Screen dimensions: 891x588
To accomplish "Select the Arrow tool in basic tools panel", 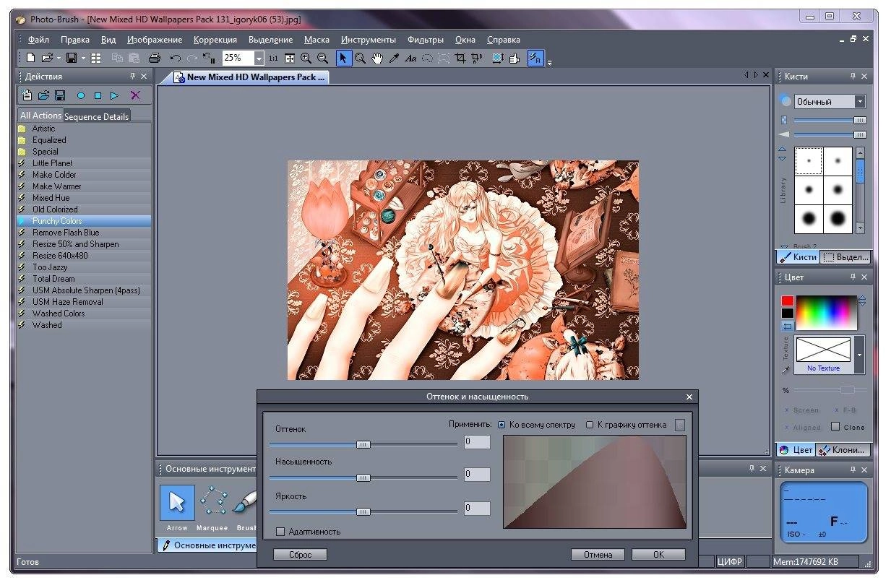I will [x=177, y=503].
